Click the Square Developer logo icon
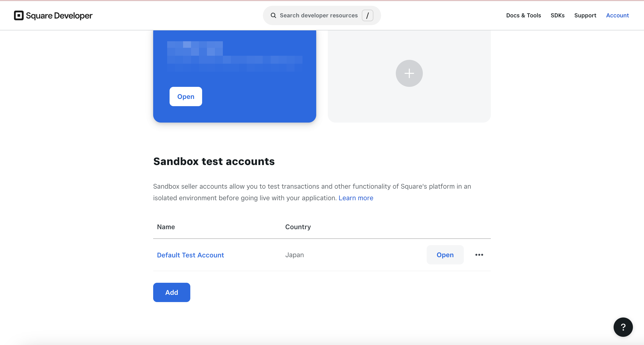 [19, 15]
